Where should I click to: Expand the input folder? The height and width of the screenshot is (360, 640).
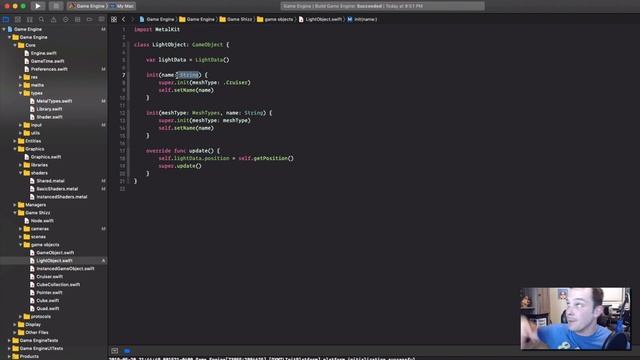click(21, 125)
